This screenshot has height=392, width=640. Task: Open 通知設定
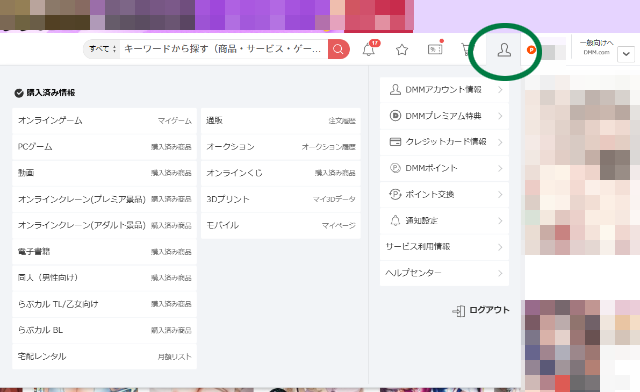(444, 220)
